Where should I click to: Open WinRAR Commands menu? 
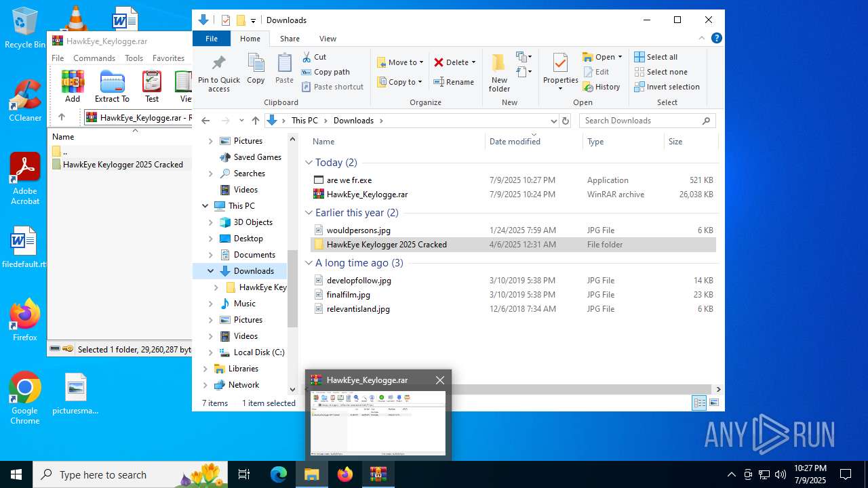pos(94,58)
